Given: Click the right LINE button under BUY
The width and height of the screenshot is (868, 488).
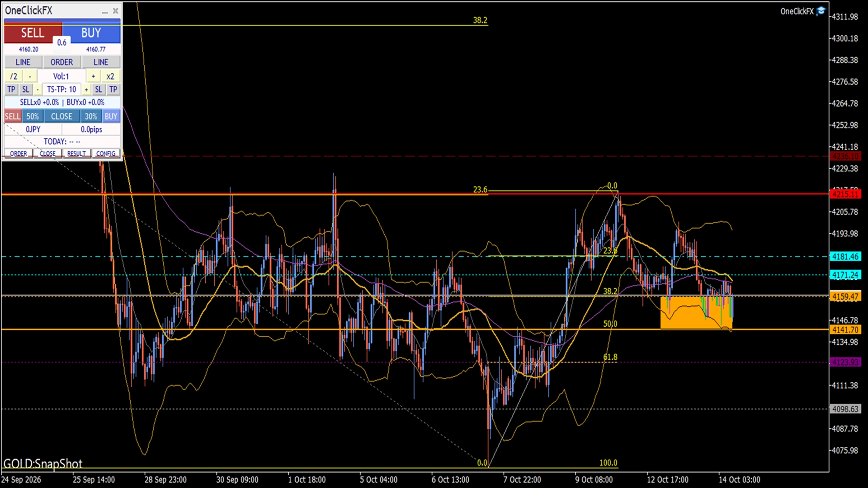Looking at the screenshot, I should (x=101, y=62).
